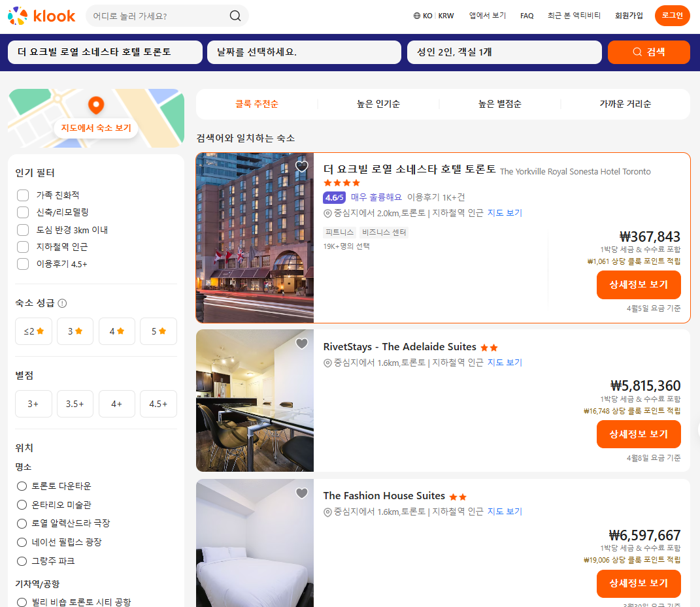
Task: Open 앱에서 보기 menu item
Action: 488,16
